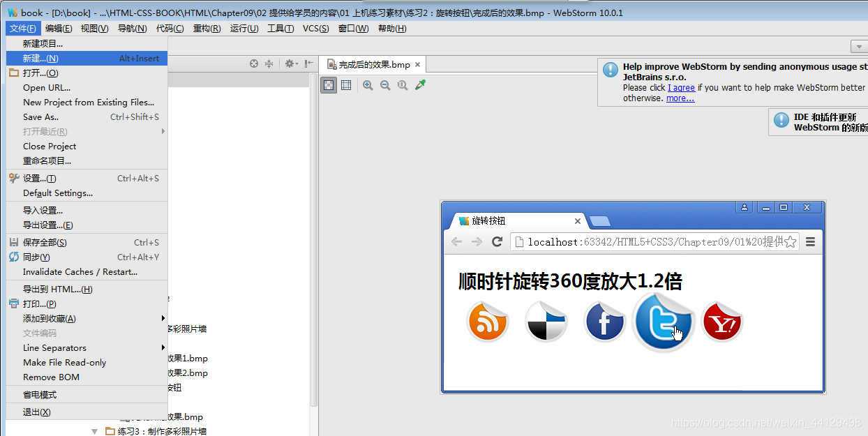Open the project panel gear settings dropdown
The image size is (868, 436).
click(291, 63)
